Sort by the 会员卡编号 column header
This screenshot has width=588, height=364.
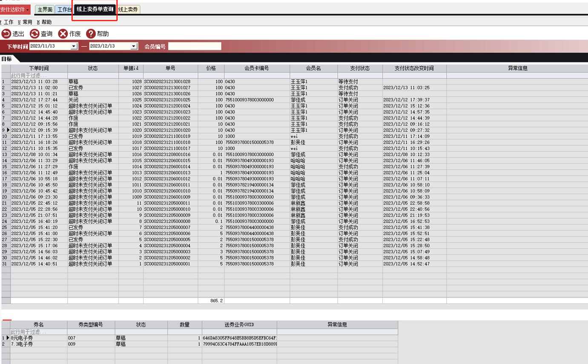coord(257,68)
